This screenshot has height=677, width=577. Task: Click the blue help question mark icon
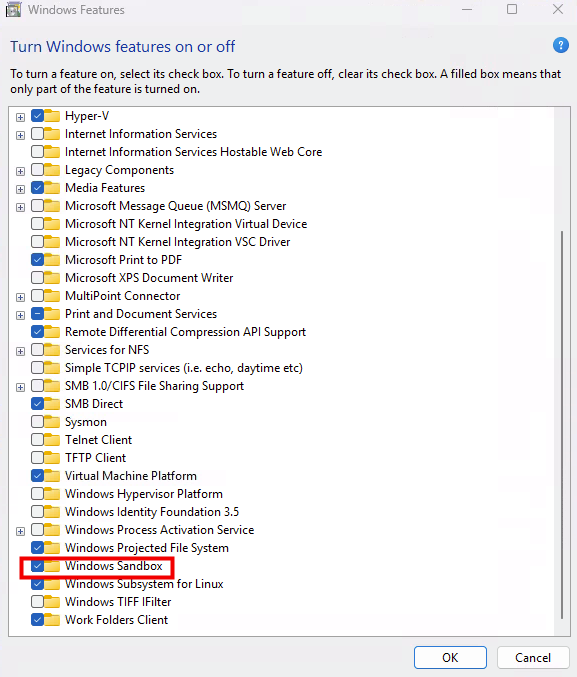[561, 45]
